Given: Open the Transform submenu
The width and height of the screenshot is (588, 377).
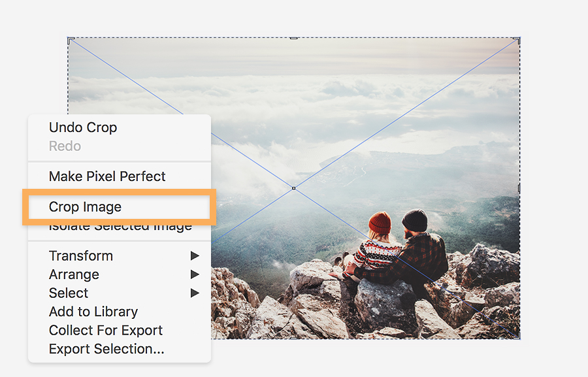Looking at the screenshot, I should pyautogui.click(x=120, y=256).
